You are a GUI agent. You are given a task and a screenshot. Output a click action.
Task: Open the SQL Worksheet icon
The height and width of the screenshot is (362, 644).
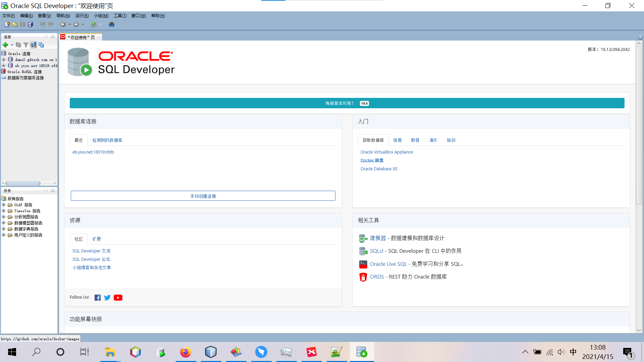point(94,24)
